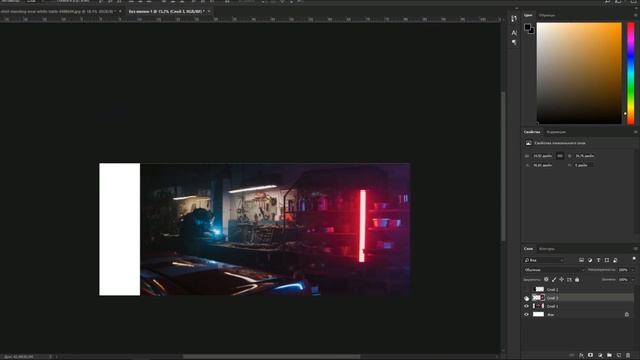Hide the currently selected layer
Viewport: 640px width, 360px height.
527,298
